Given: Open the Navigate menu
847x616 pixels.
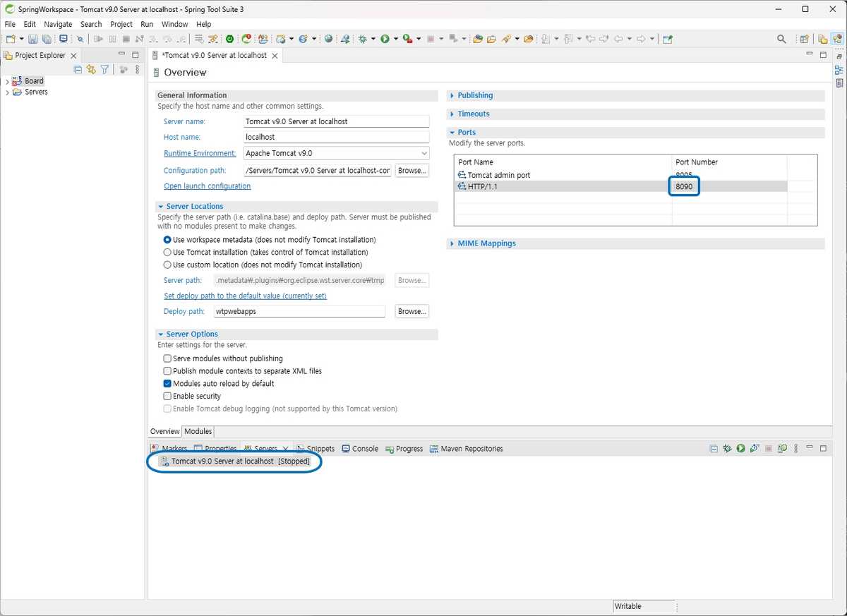Looking at the screenshot, I should click(58, 24).
